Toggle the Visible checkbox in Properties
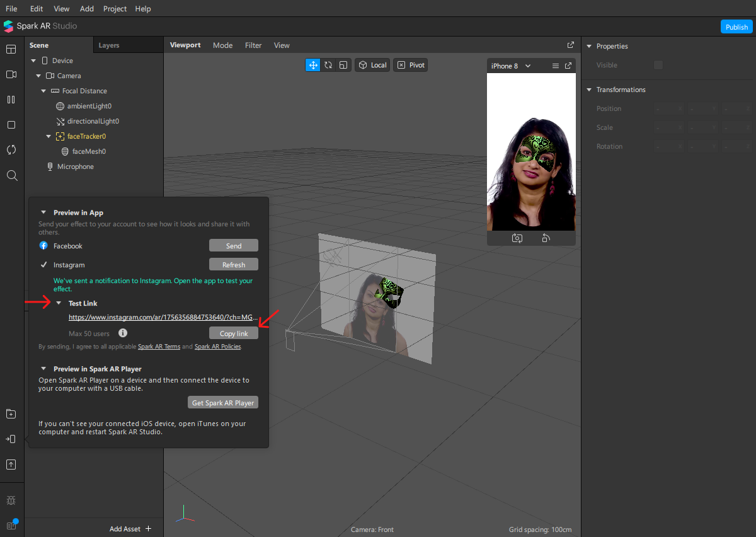This screenshot has height=537, width=756. (658, 65)
